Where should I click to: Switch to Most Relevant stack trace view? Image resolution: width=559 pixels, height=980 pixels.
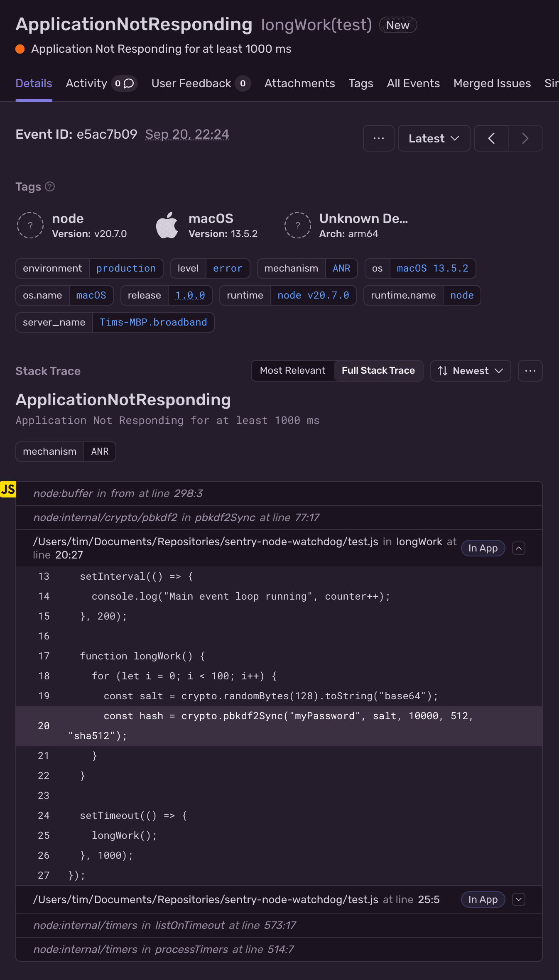click(x=292, y=371)
